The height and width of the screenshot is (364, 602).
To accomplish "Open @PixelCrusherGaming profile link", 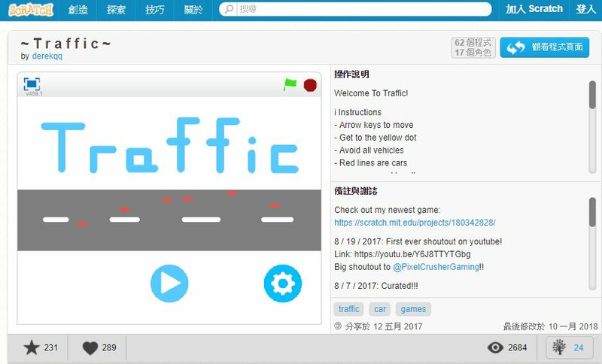I will [x=436, y=267].
